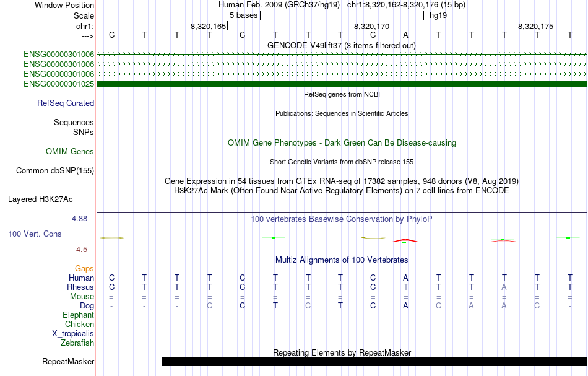Click the "Layered H3K27Ac" label
Viewport: 588px width, 376px height.
coord(40,199)
